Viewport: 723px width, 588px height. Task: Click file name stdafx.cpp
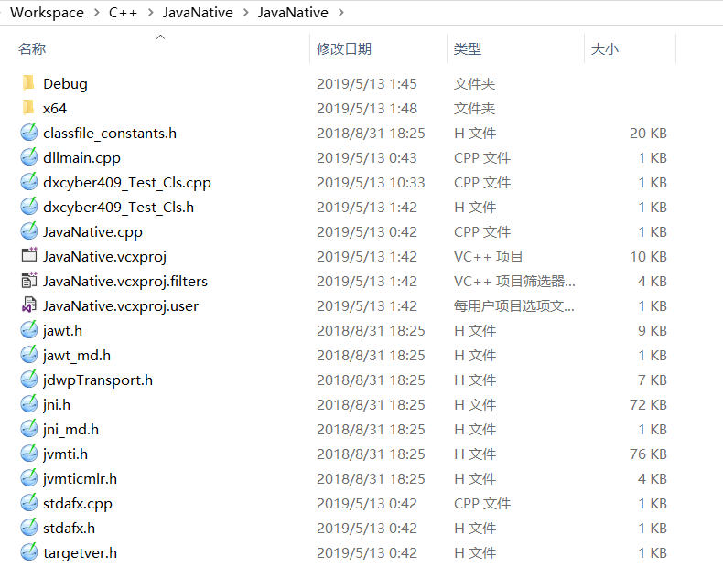coord(78,504)
